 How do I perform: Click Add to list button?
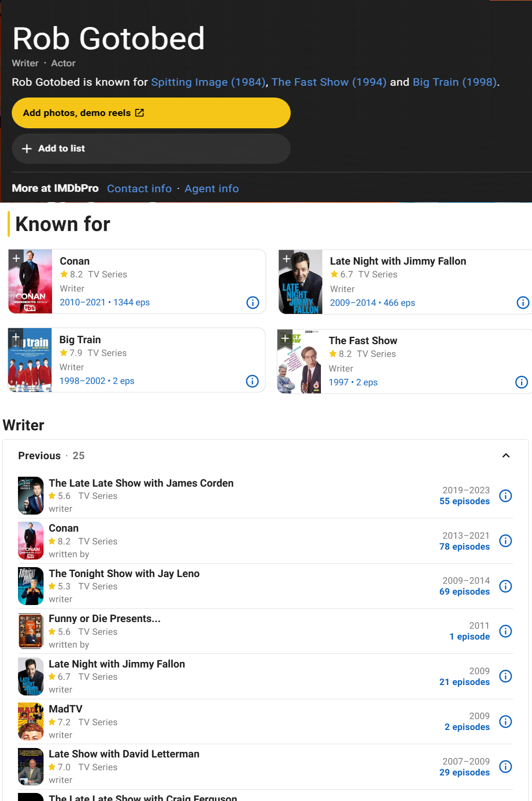click(x=151, y=149)
